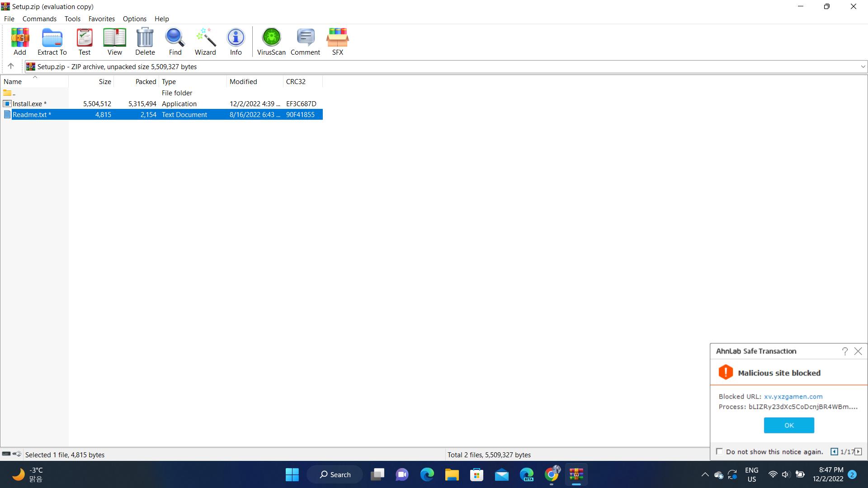The image size is (868, 488).
Task: Launch the Wizard tool
Action: [x=205, y=42]
